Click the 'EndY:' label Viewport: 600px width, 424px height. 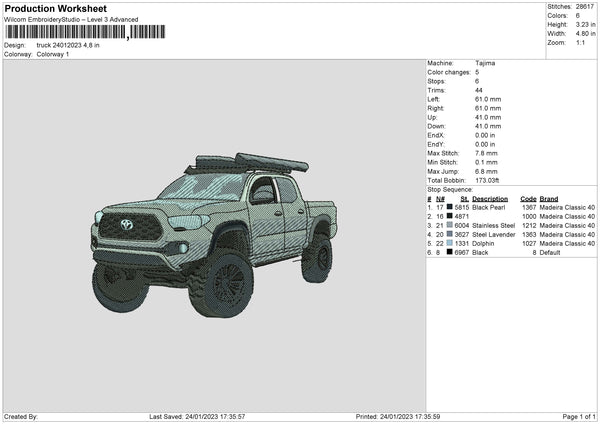point(436,145)
